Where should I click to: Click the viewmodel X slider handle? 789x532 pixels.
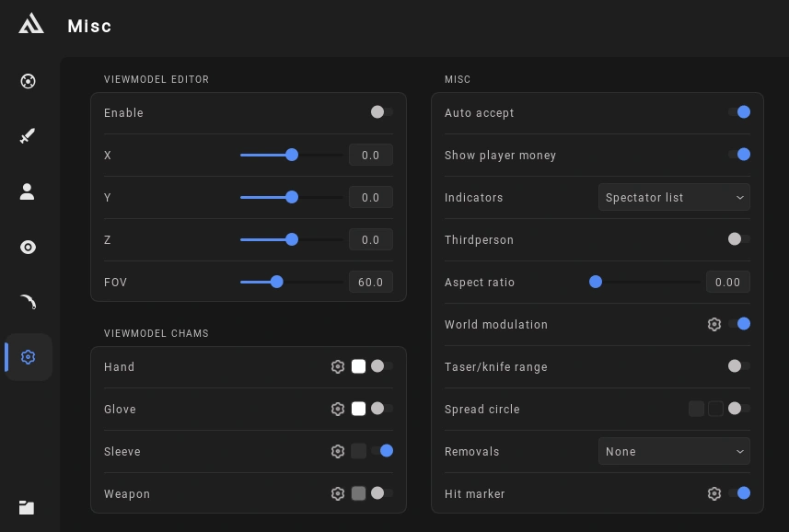[292, 155]
